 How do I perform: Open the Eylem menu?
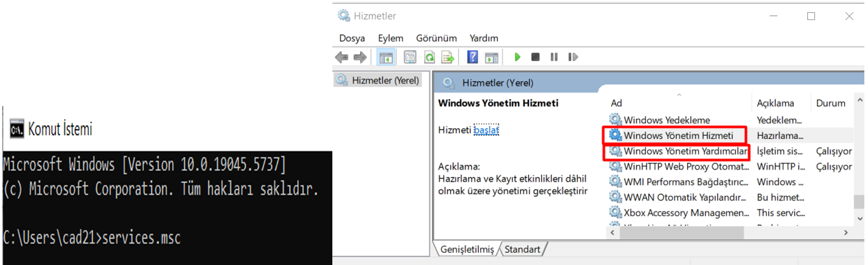[x=390, y=38]
